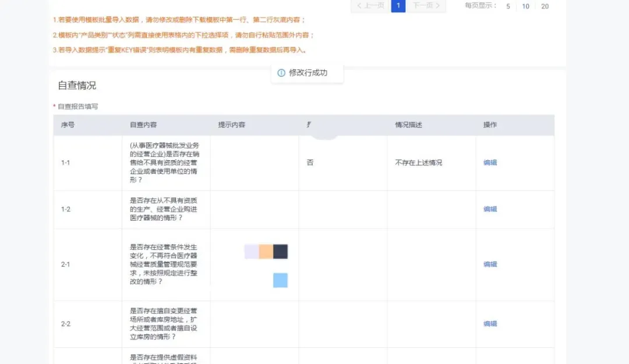The height and width of the screenshot is (364, 629).
Task: Select the 2-2 sequence number cell
Action: click(65, 323)
